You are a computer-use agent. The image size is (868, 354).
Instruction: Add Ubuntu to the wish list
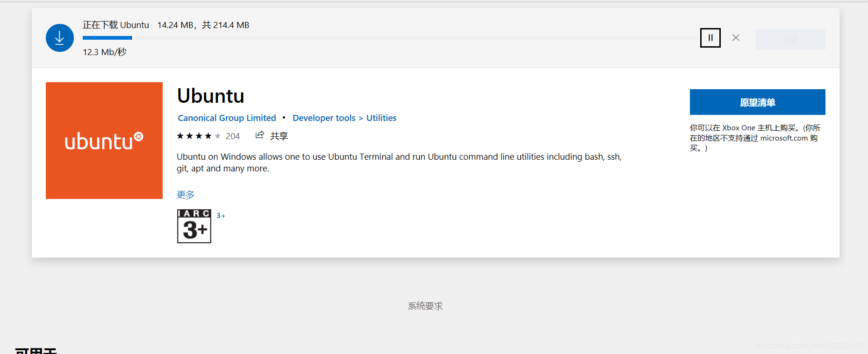click(757, 102)
